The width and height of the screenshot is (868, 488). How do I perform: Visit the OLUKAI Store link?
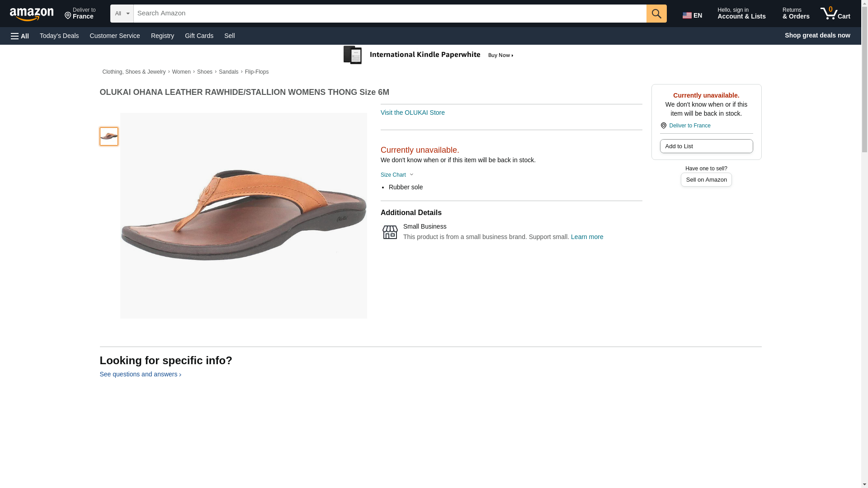pos(412,113)
